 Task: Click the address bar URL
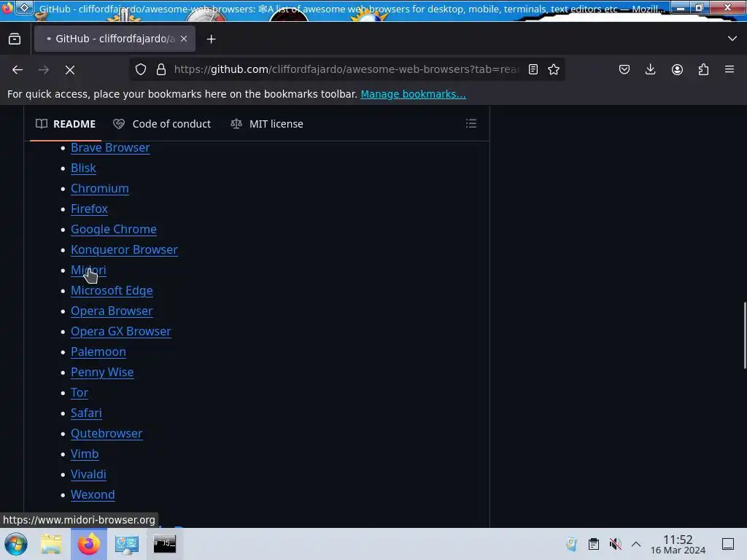pyautogui.click(x=347, y=69)
